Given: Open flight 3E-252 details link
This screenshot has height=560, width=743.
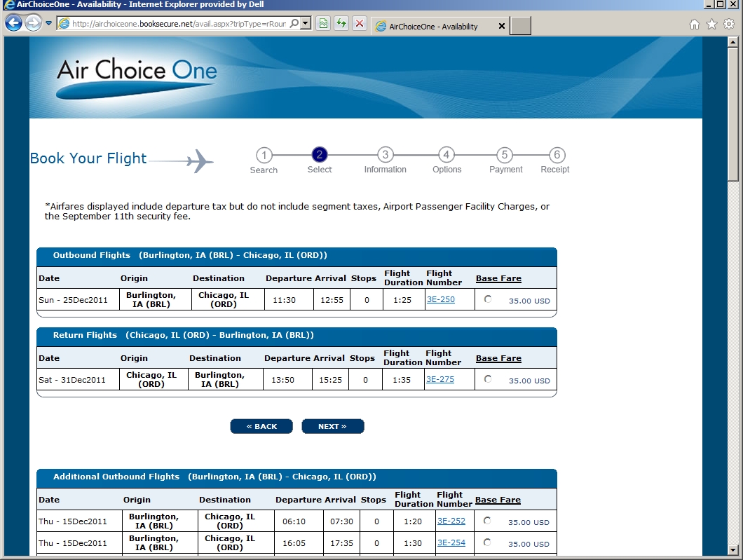Looking at the screenshot, I should click(x=451, y=521).
